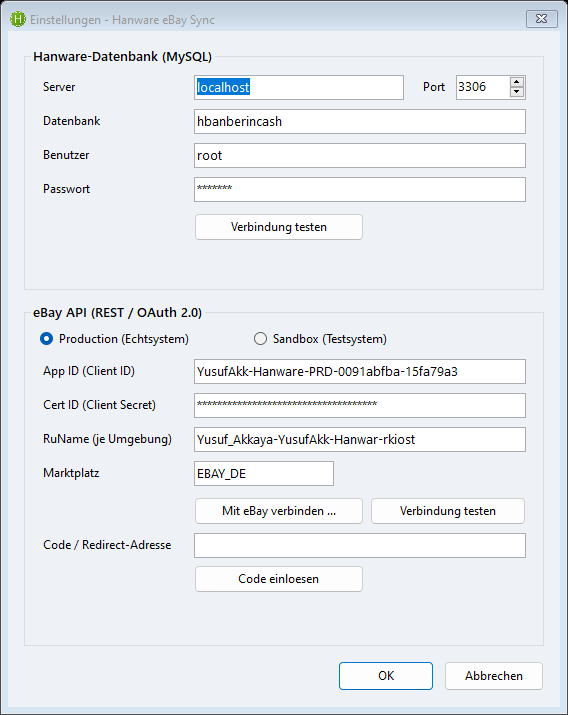The image size is (568, 715).
Task: Click the Server label text
Action: tap(59, 87)
